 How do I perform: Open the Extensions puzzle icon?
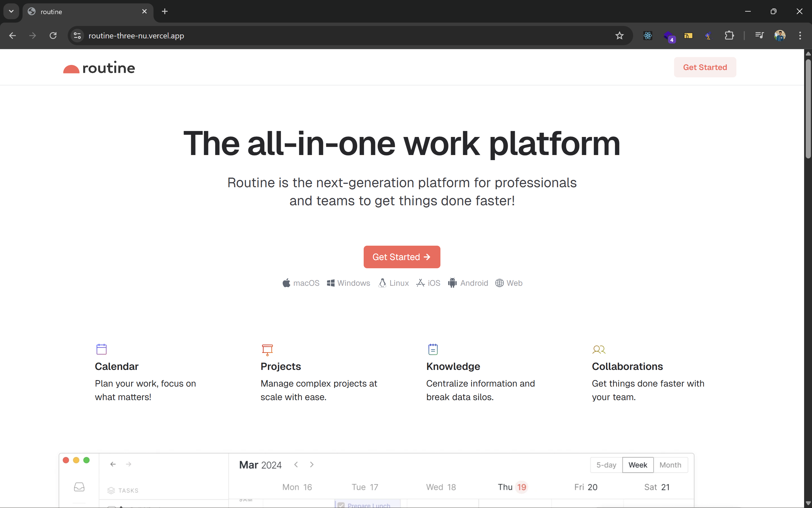729,36
